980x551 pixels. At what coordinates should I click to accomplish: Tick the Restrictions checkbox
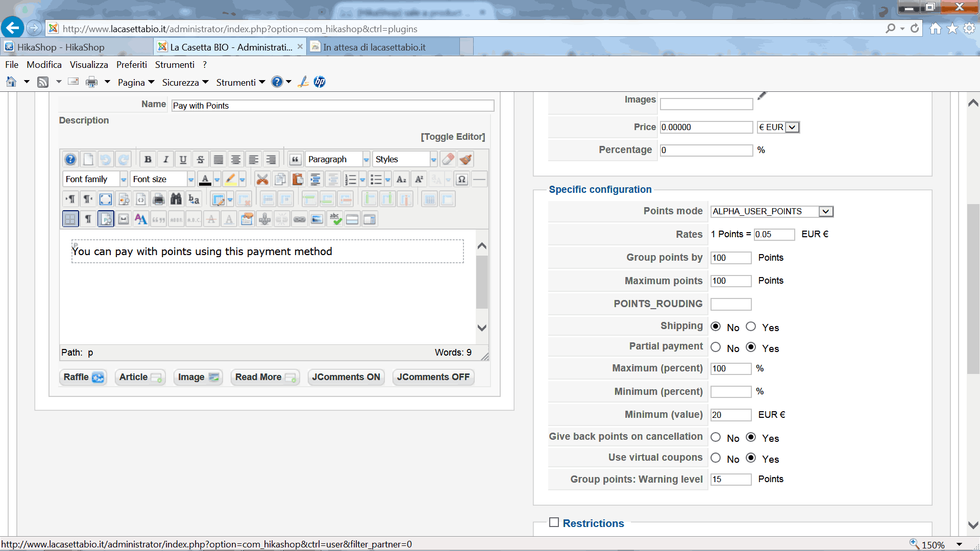[x=554, y=522]
